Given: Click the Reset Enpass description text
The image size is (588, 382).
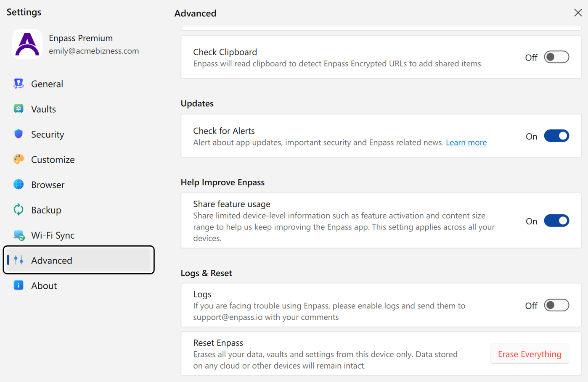Looking at the screenshot, I should (325, 360).
